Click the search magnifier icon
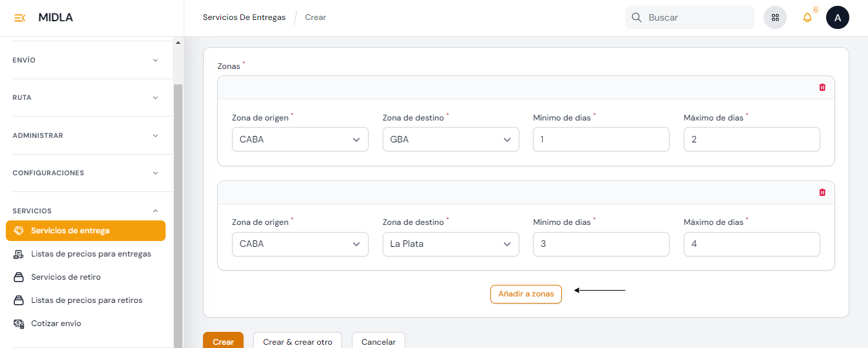Screen dimensions: 868x348 pyautogui.click(x=637, y=17)
